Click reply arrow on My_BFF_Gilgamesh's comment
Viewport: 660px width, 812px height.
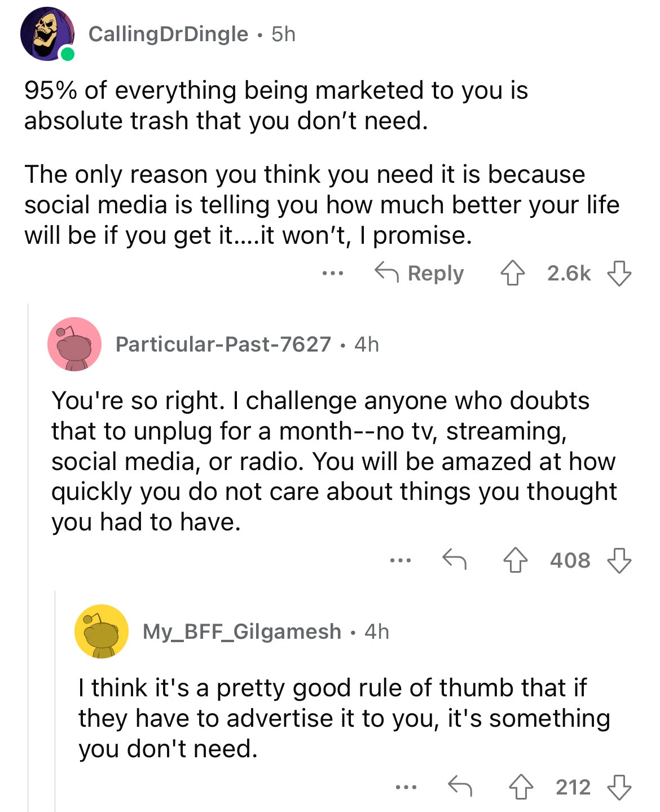pos(460,786)
